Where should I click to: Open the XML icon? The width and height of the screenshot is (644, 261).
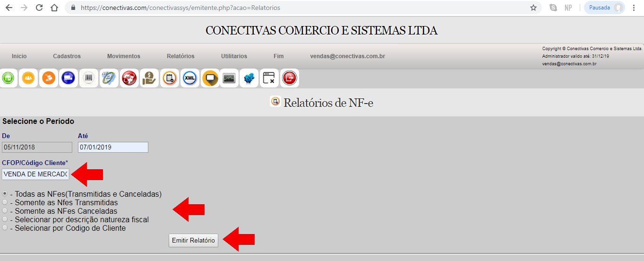point(190,78)
